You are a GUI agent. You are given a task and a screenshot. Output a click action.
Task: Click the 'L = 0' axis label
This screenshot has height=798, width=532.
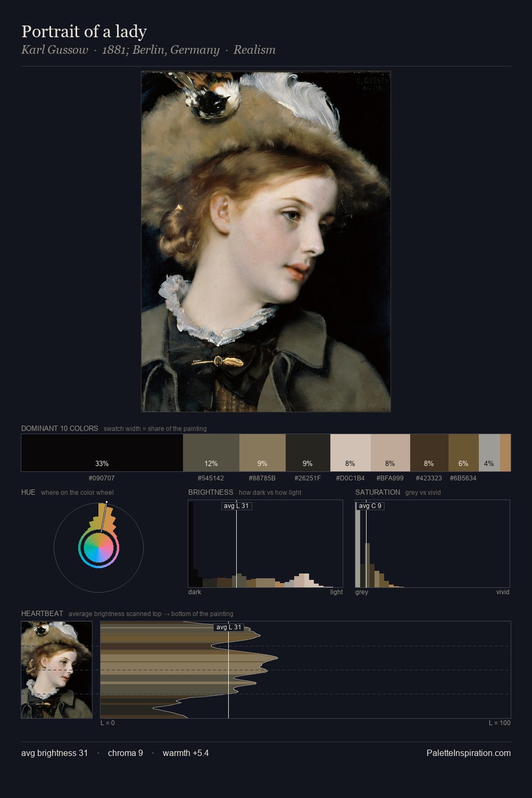pos(107,723)
